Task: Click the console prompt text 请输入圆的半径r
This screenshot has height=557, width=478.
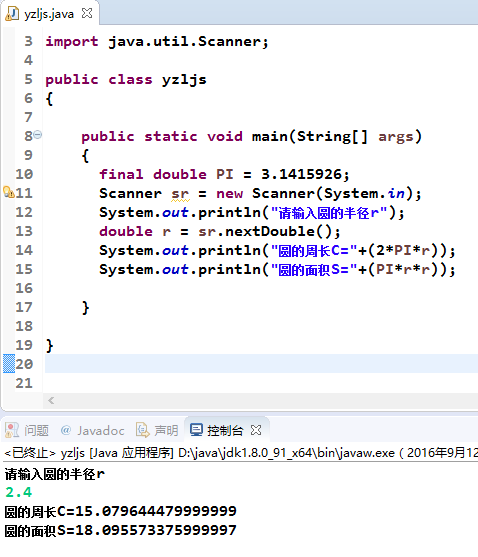Action: (x=55, y=474)
